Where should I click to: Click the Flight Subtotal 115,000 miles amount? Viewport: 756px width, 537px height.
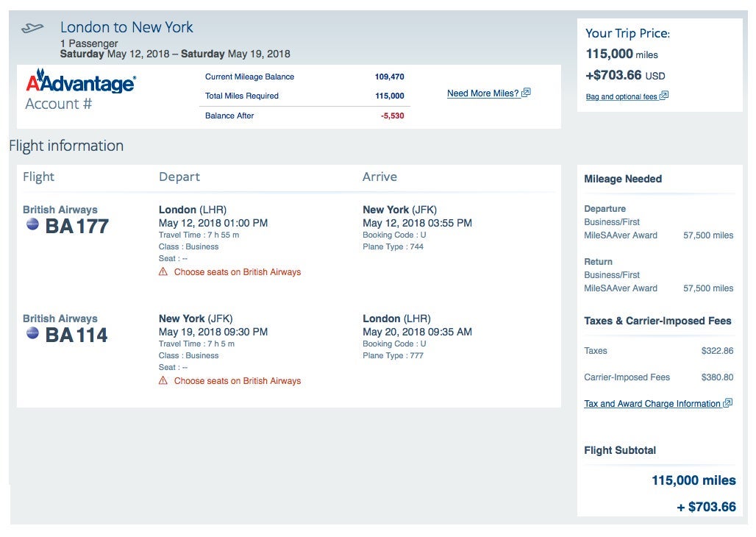point(693,480)
